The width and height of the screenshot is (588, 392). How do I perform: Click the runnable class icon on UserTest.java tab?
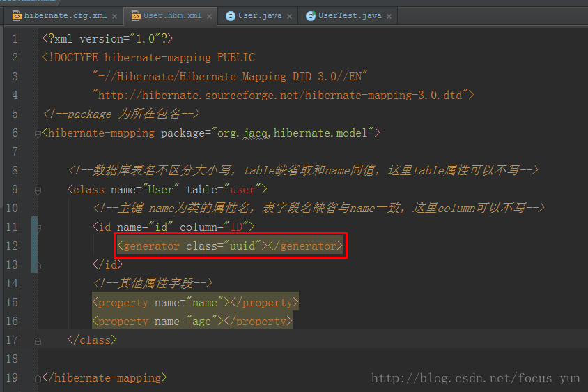click(x=311, y=16)
